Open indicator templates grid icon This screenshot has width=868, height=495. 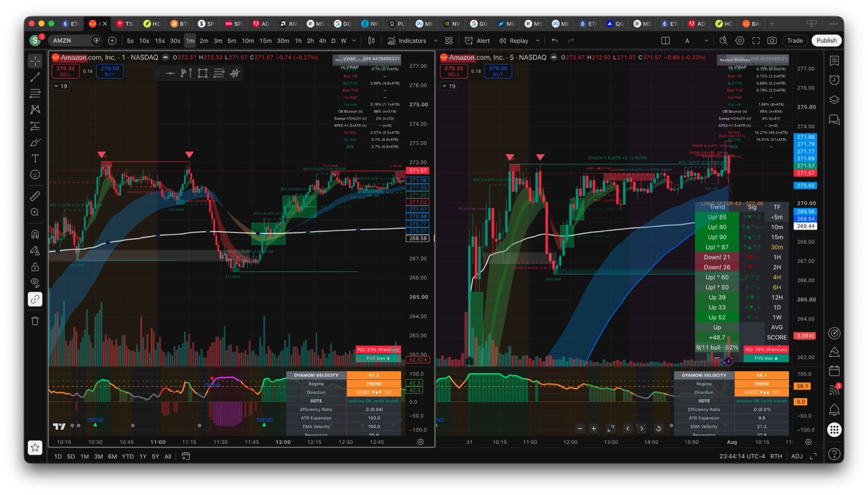pos(449,41)
